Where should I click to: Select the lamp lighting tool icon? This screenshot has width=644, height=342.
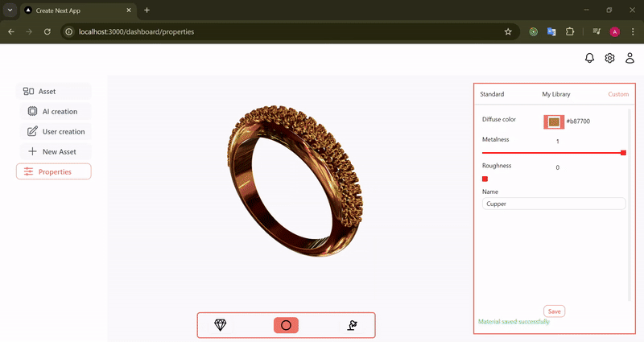click(x=352, y=325)
